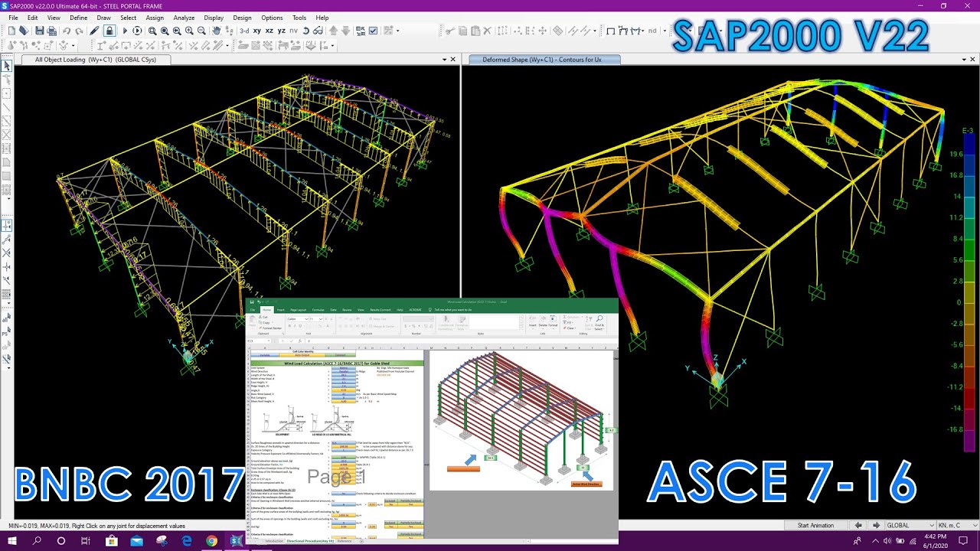The height and width of the screenshot is (551, 980).
Task: Click the Windows Start button
Action: click(12, 541)
